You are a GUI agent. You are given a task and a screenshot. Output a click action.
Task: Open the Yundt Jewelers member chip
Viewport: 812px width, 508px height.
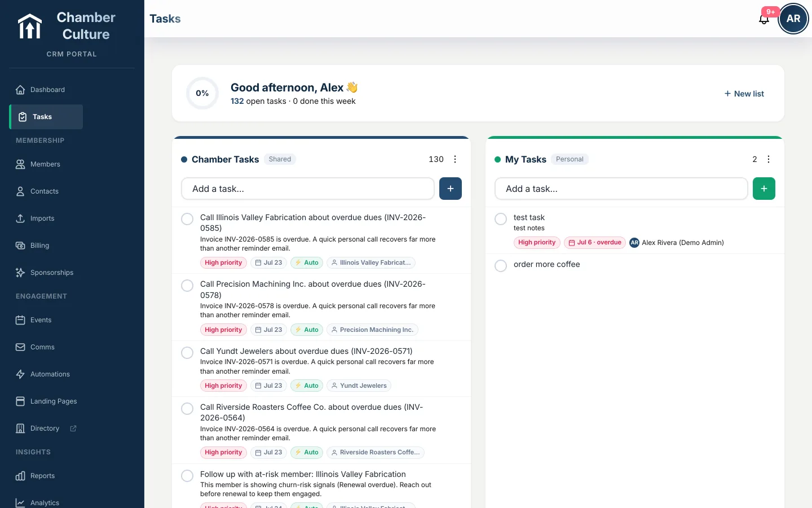pos(359,386)
